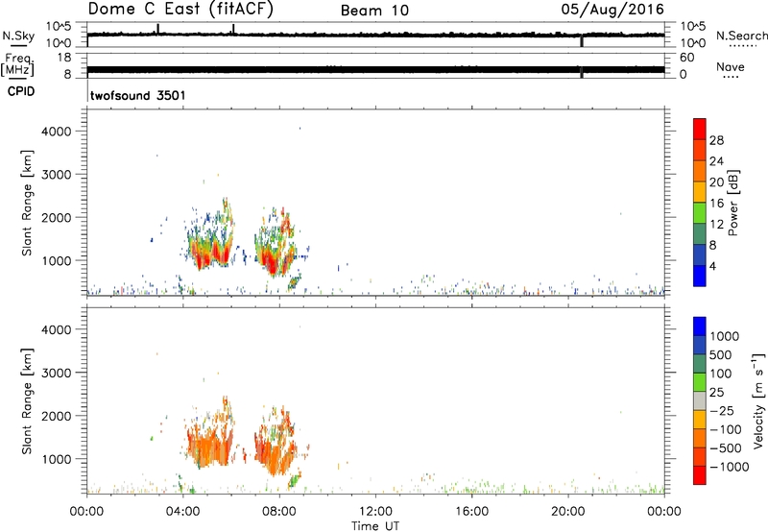
Task: Click the gray -25 to 25 velocity colorbar segment
Action: tap(700, 400)
